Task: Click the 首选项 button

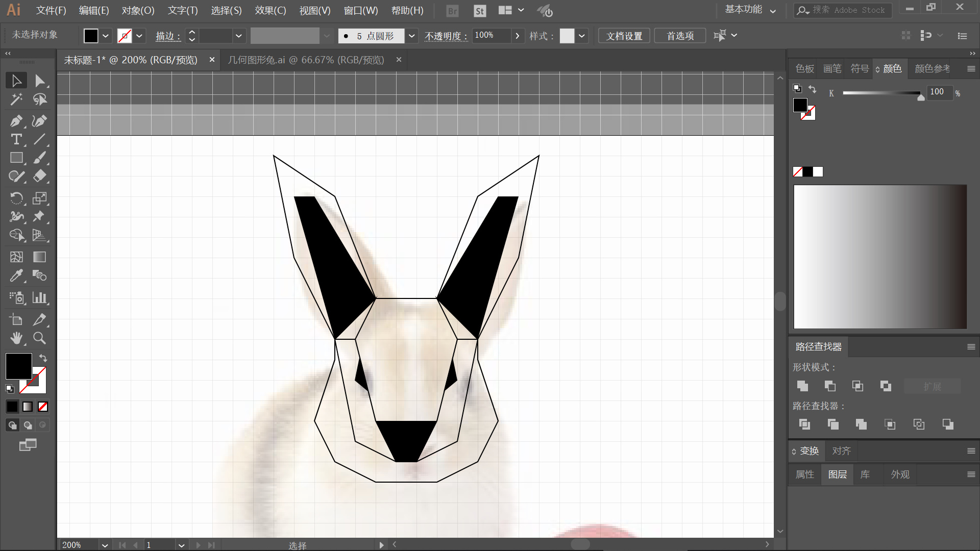Action: [680, 36]
